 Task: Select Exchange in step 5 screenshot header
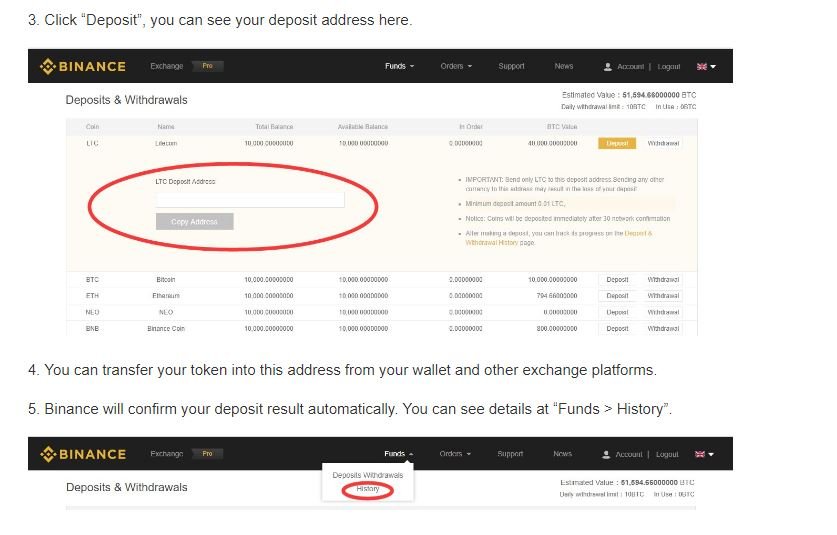[167, 454]
